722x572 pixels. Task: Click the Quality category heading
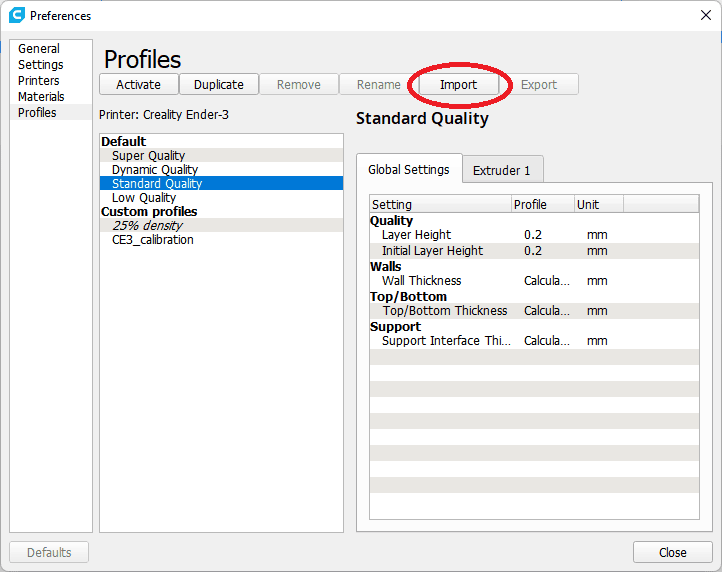(x=391, y=221)
